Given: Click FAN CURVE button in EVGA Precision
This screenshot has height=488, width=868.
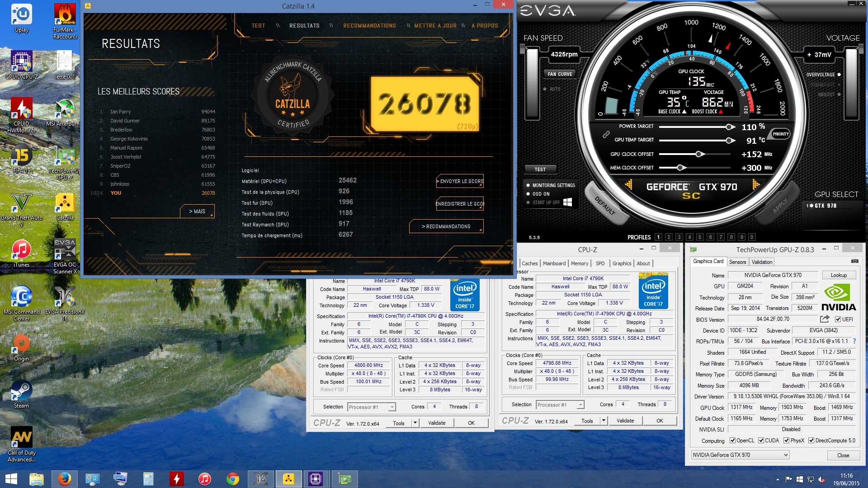Looking at the screenshot, I should click(x=560, y=74).
